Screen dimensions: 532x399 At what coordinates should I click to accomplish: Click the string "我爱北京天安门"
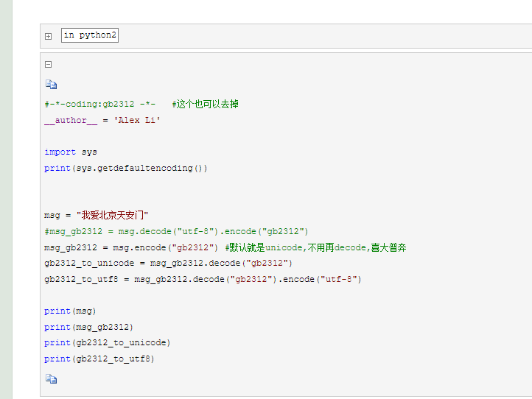(x=113, y=216)
